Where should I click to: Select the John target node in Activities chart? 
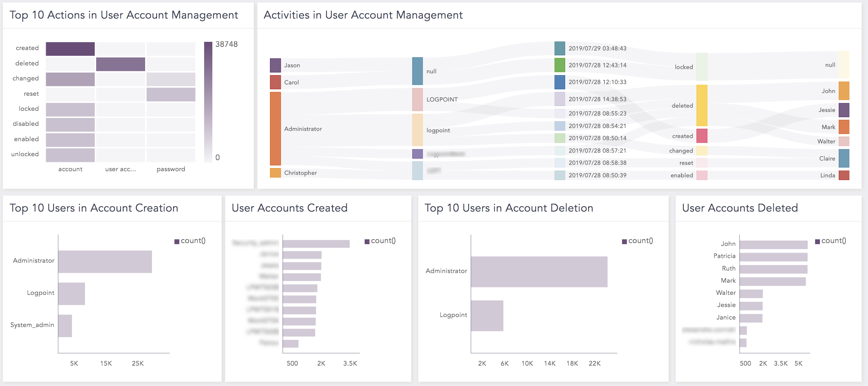click(844, 91)
